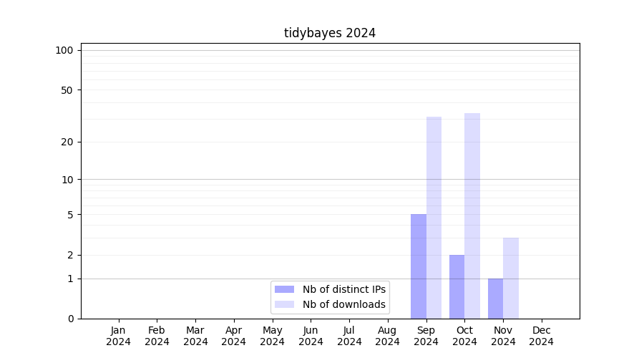The height and width of the screenshot is (358, 644).
Task: Click the 50 tick on the y-axis
Action: 67,90
